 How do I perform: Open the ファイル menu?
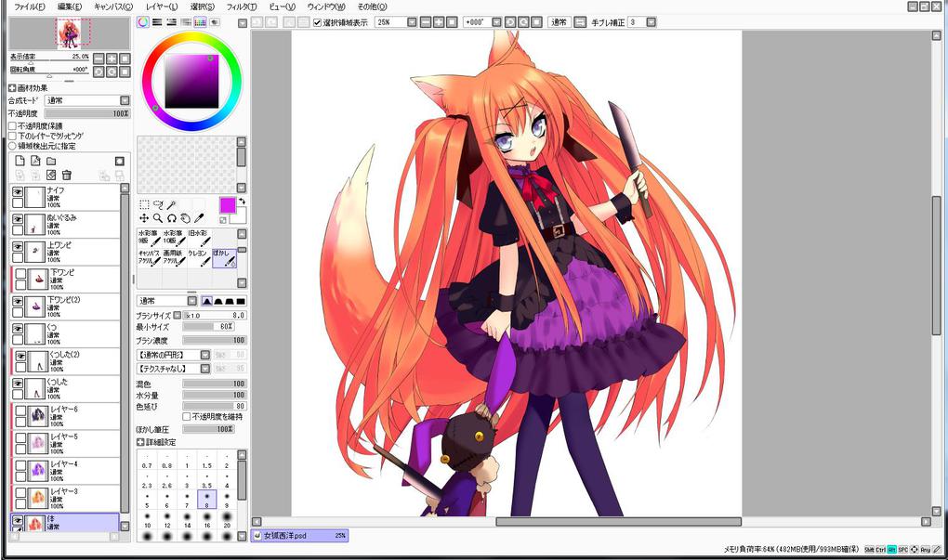(x=29, y=7)
